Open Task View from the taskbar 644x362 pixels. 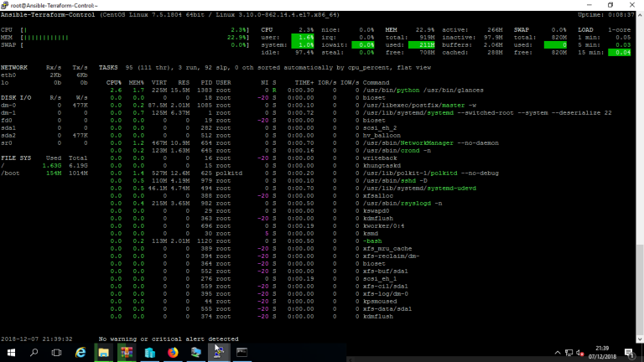[x=59, y=353]
